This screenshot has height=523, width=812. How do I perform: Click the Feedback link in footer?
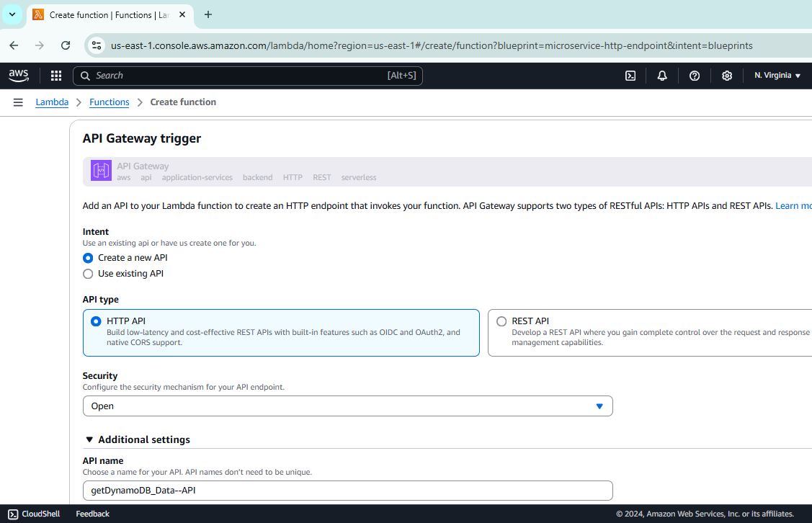pos(93,514)
